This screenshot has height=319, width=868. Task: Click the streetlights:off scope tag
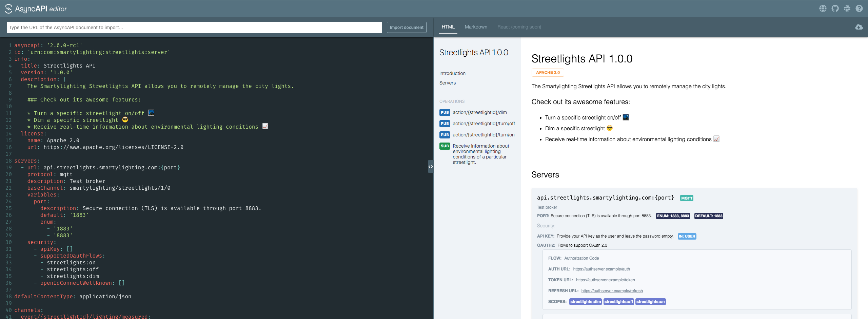[618, 302]
